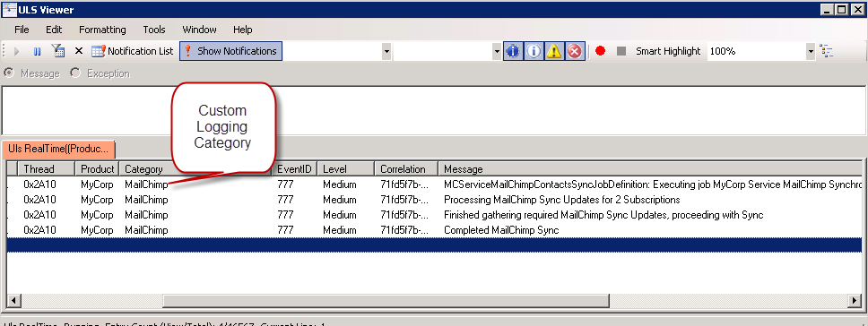Toggle the Warning level filter icon
Screen dimensions: 868x326
[554, 51]
